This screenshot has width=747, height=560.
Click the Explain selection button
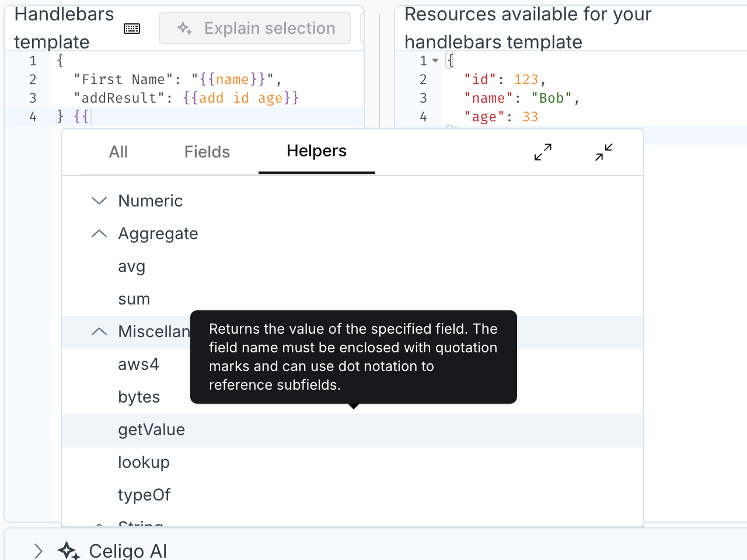coord(255,28)
